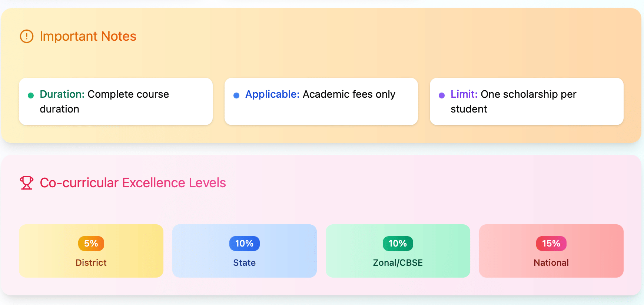Click the National label text
This screenshot has width=644, height=305.
point(551,263)
